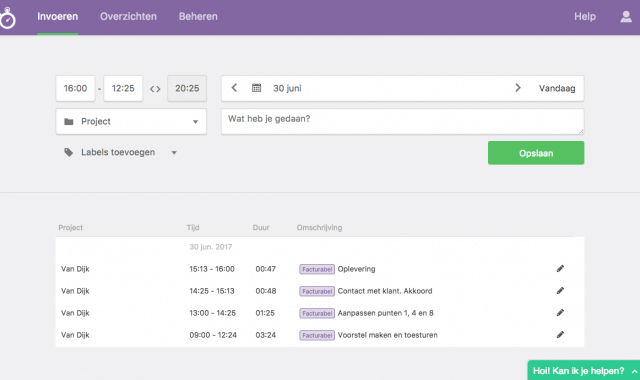Click the Omschrijving column header
This screenshot has width=640, height=380.
tap(319, 228)
